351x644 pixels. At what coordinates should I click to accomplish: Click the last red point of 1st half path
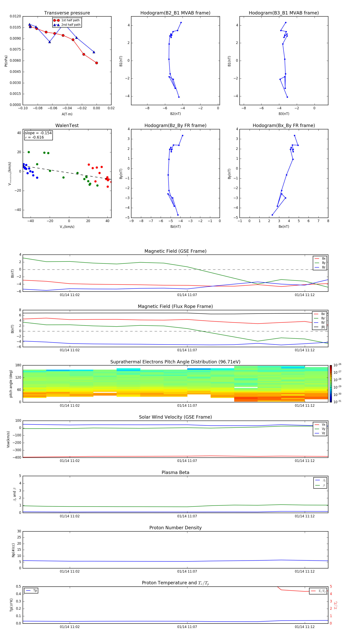(x=97, y=63)
